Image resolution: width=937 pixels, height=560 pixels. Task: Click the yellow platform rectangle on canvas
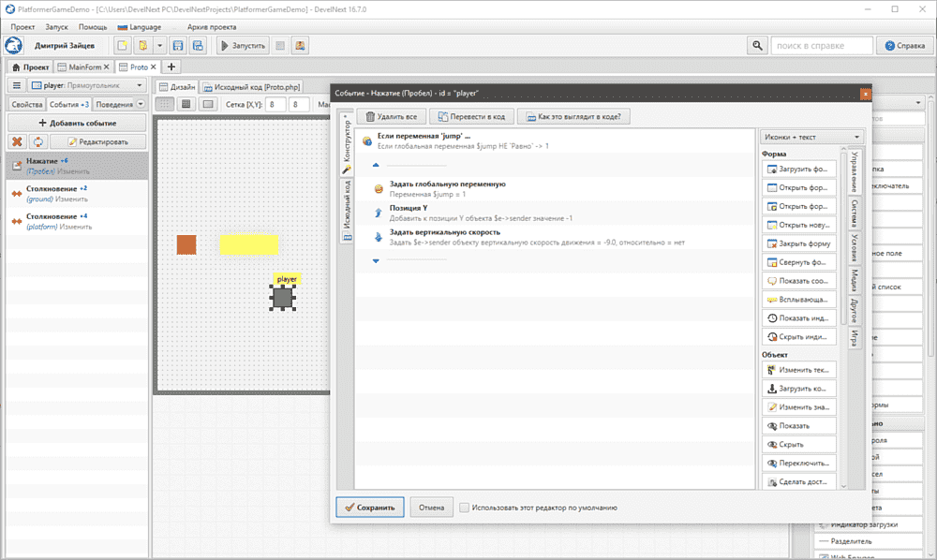pyautogui.click(x=248, y=243)
